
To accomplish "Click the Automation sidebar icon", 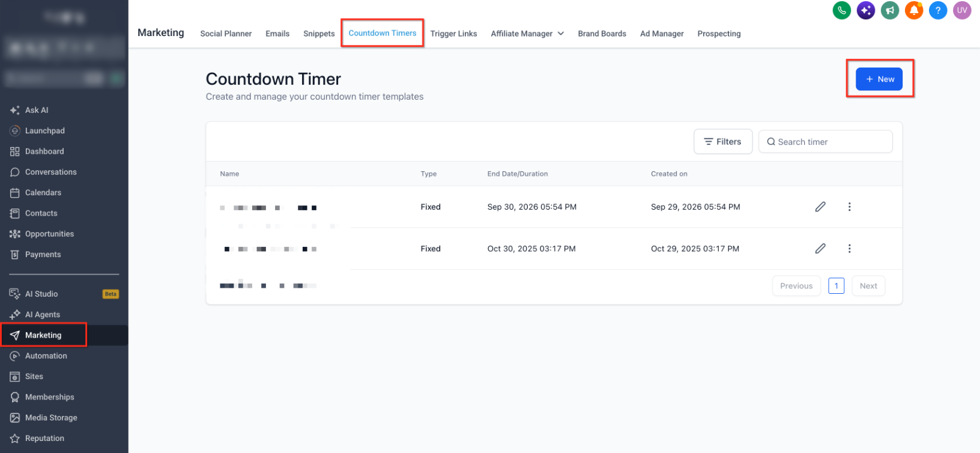I will tap(15, 356).
